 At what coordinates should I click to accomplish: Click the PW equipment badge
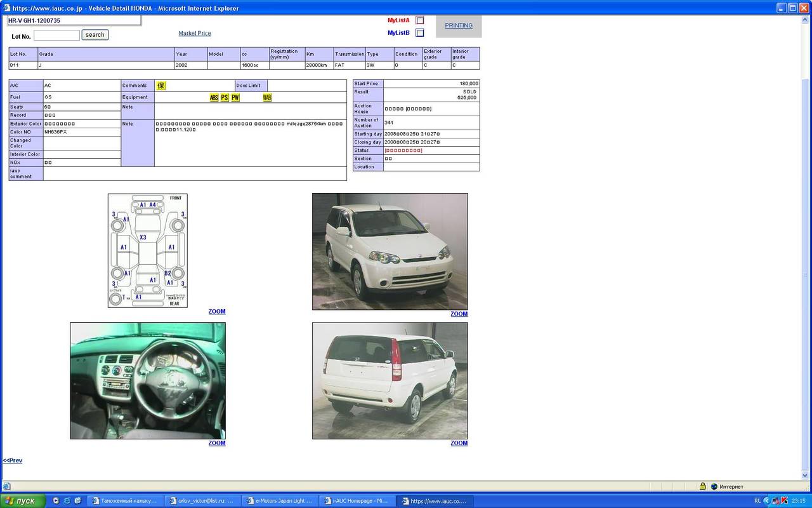235,97
